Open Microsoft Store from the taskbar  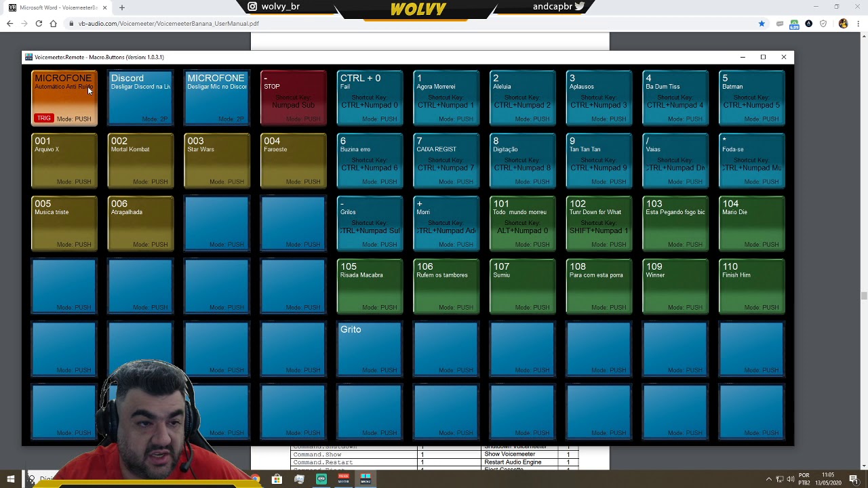pos(277,479)
